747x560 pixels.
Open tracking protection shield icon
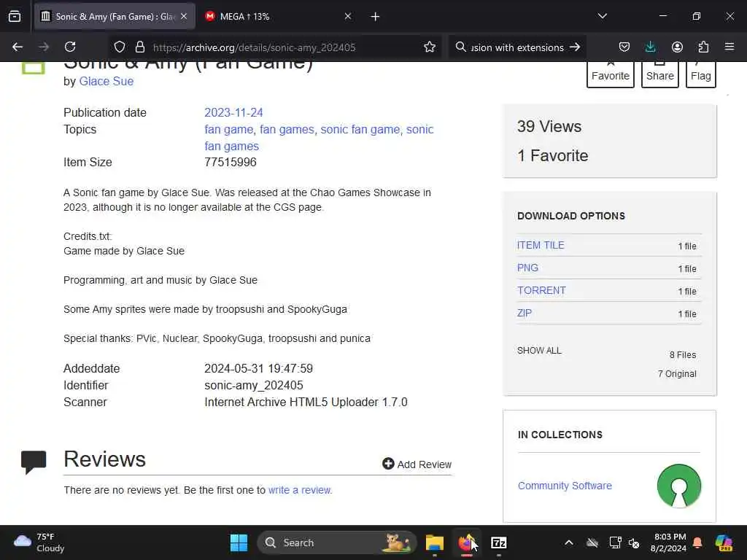pos(120,47)
